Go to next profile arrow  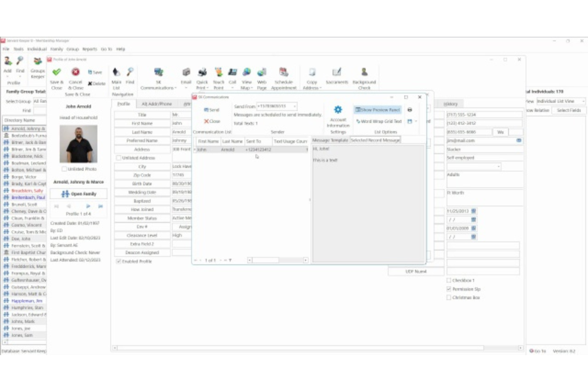coord(88,206)
